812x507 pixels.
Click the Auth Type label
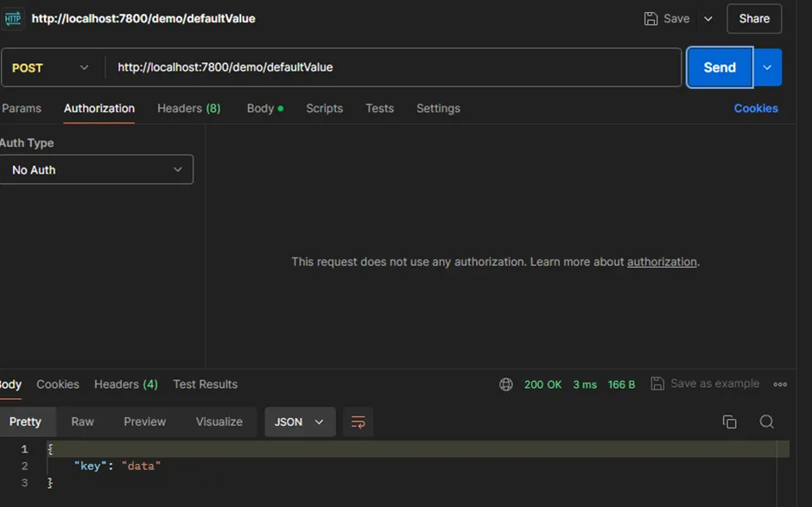tap(27, 143)
